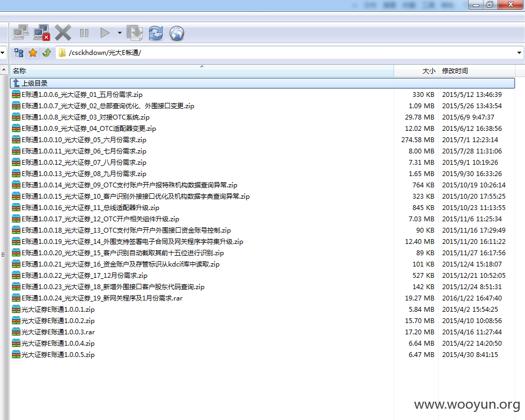Click the disconnect icon with red X
525x420 pixels.
(x=42, y=33)
